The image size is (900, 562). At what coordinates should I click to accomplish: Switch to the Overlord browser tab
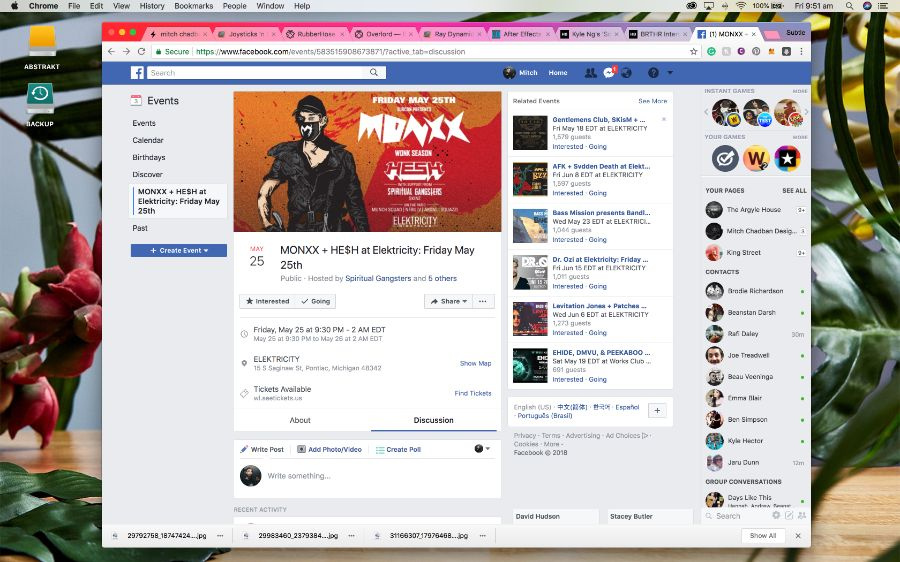385,34
